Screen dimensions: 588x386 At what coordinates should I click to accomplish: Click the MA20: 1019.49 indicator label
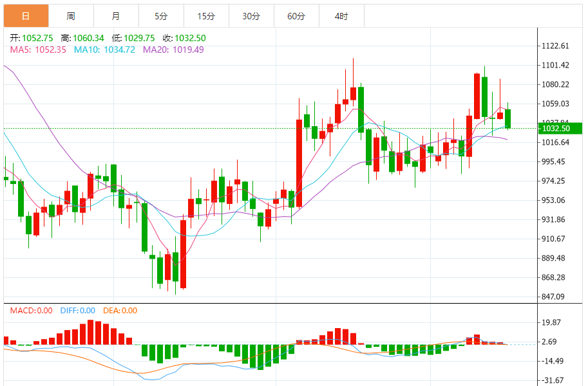click(x=173, y=50)
